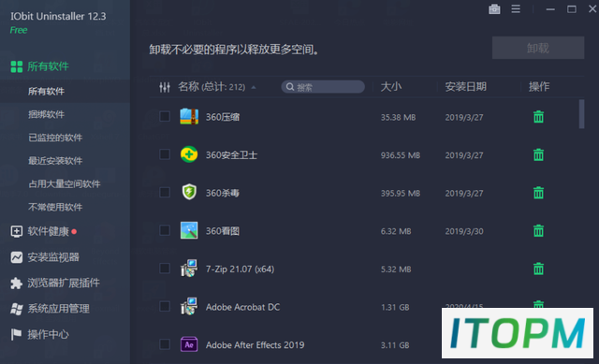This screenshot has height=364, width=599.
Task: Click the 卸载 button
Action: tap(538, 48)
